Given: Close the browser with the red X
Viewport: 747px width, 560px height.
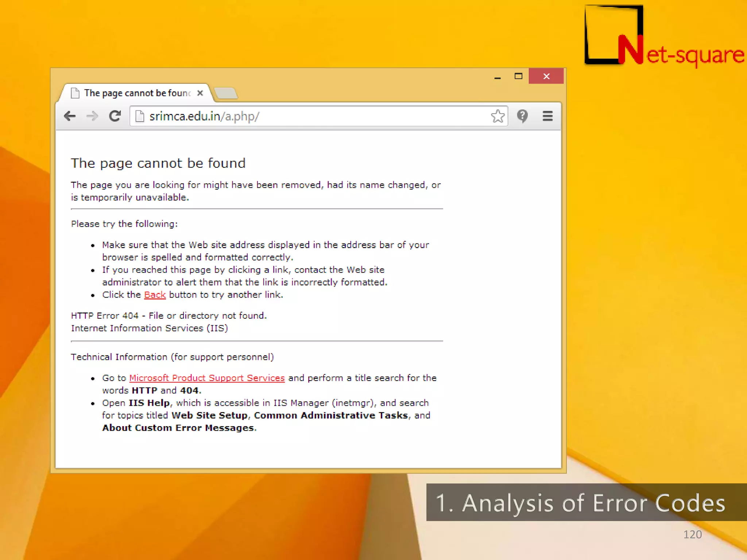Looking at the screenshot, I should (546, 76).
